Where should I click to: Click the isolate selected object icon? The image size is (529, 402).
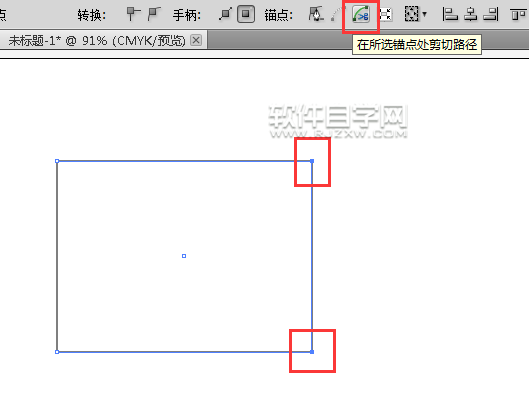coord(386,15)
